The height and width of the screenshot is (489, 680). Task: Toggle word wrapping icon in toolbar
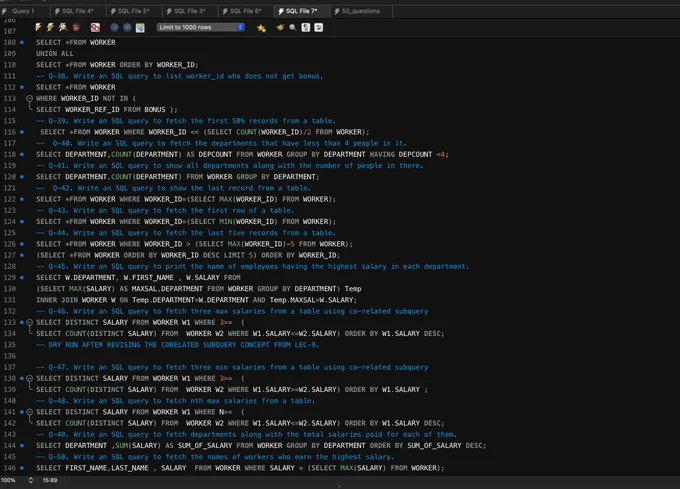(x=319, y=27)
